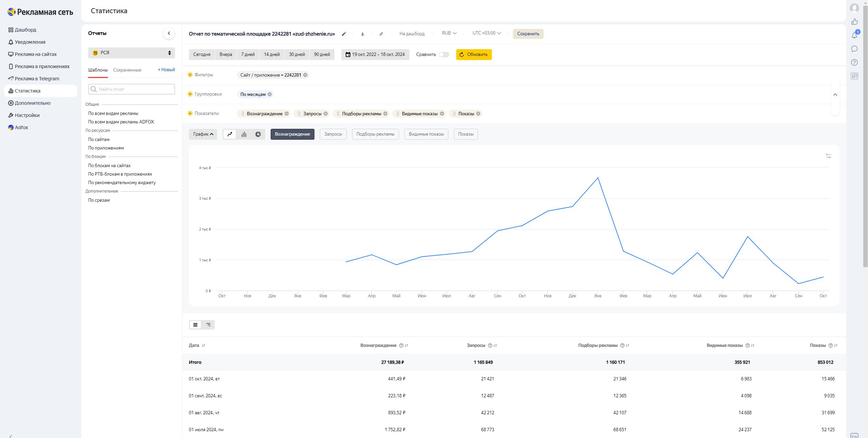Switch to Шаблоны tab
The height and width of the screenshot is (438, 868).
(x=98, y=70)
